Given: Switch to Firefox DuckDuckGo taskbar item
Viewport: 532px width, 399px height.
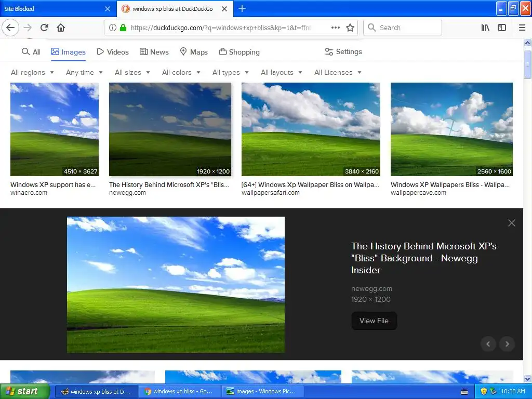Looking at the screenshot, I should [96, 391].
